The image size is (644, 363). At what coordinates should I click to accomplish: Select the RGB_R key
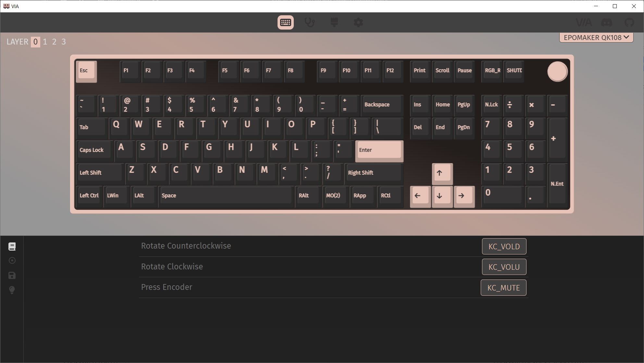click(x=492, y=71)
